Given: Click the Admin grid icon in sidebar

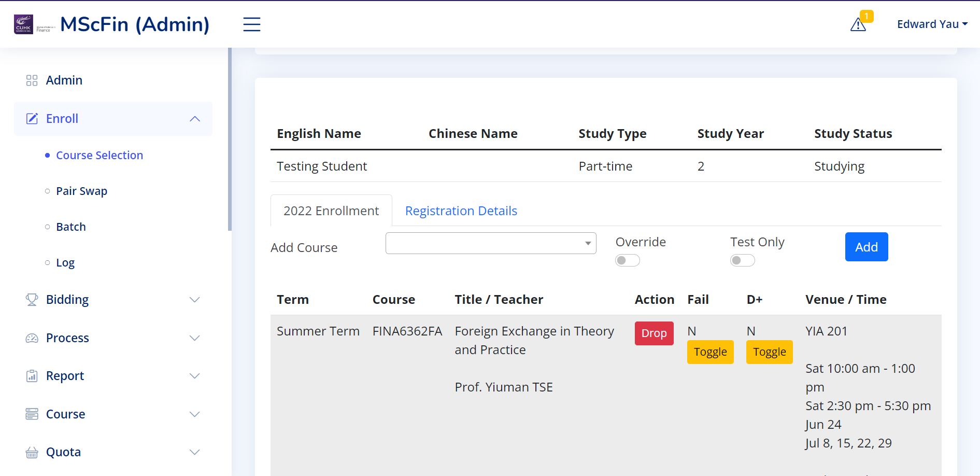Looking at the screenshot, I should coord(32,80).
